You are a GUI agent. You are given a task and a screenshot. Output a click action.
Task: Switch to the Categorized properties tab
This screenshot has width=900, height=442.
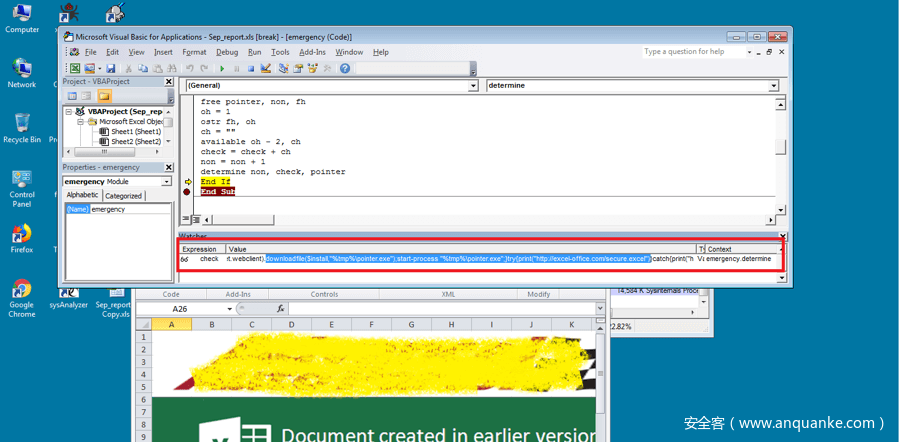tap(123, 196)
